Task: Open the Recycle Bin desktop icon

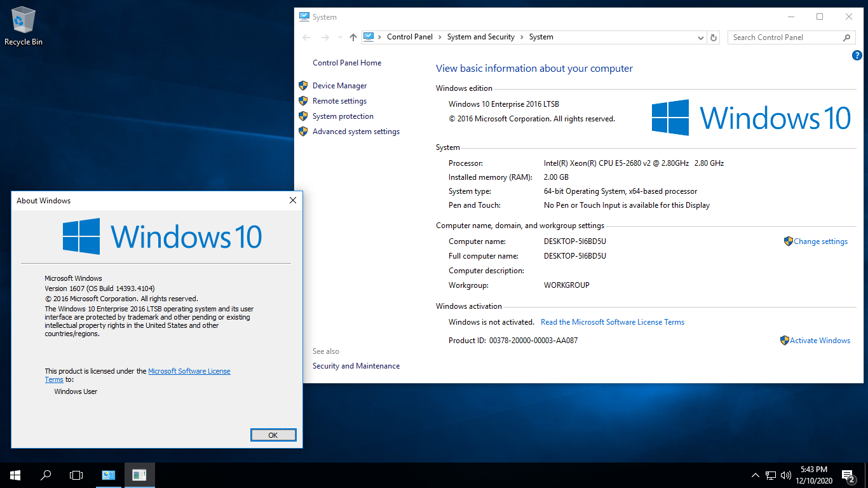Action: (x=24, y=26)
